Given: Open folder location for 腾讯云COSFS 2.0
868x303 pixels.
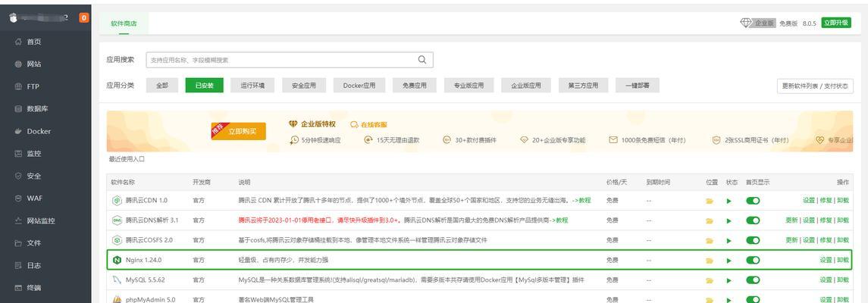Looking at the screenshot, I should coord(710,241).
